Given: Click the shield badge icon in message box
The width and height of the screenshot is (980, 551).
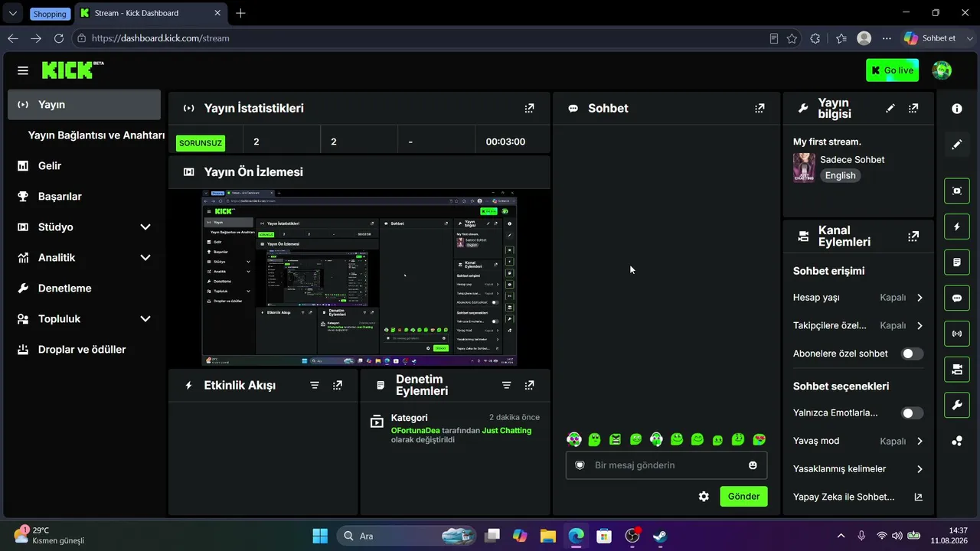Looking at the screenshot, I should click(x=580, y=465).
